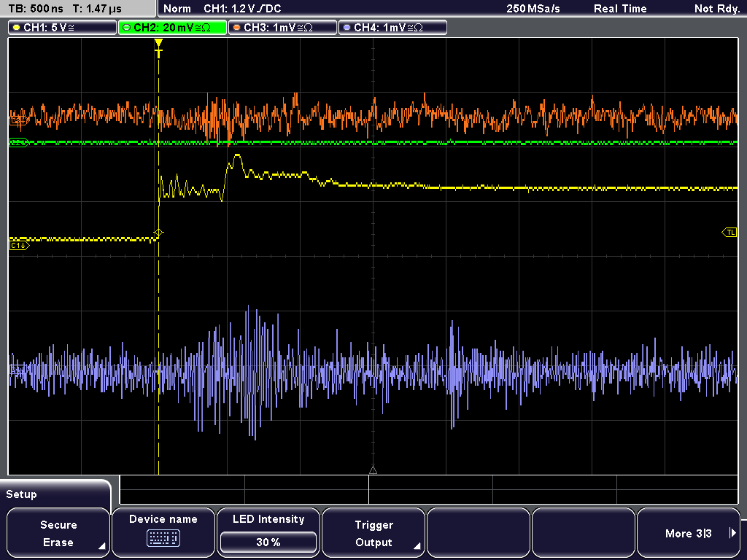Screen dimensions: 747x560
Task: Click the TB: 500 ns timebase readout
Action: [x=36, y=9]
